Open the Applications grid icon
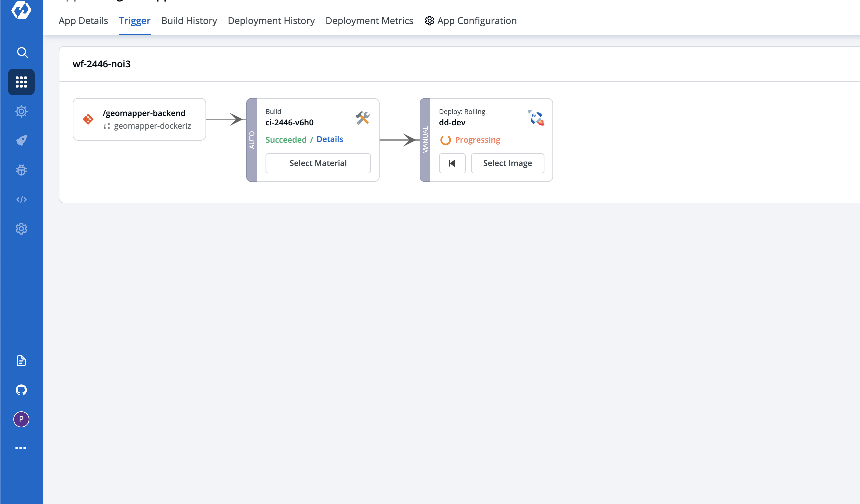Image resolution: width=860 pixels, height=504 pixels. 21,82
